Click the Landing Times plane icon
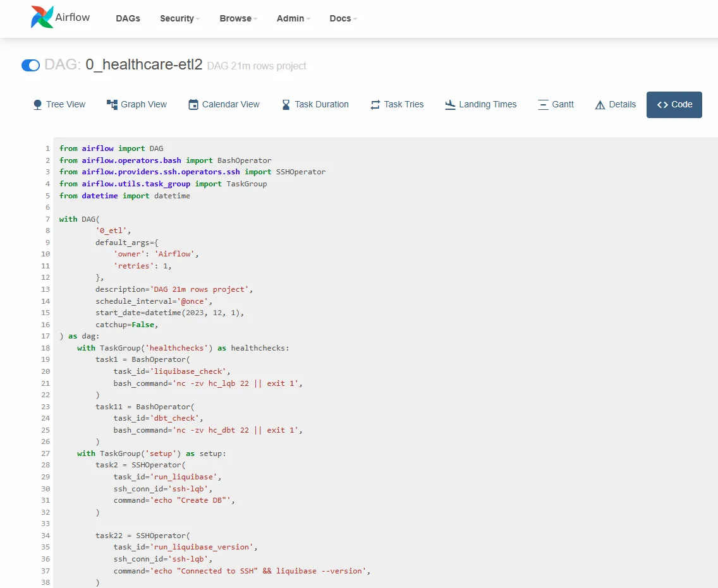This screenshot has height=588, width=718. [x=450, y=105]
